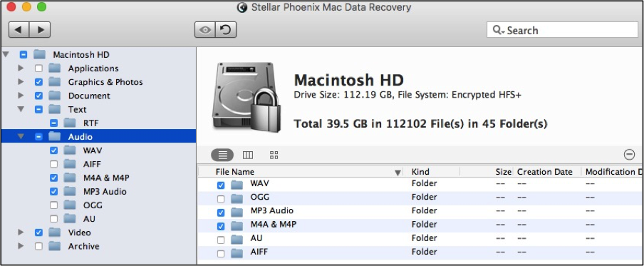Click the File Name sort arrow
644x266 pixels.
398,173
